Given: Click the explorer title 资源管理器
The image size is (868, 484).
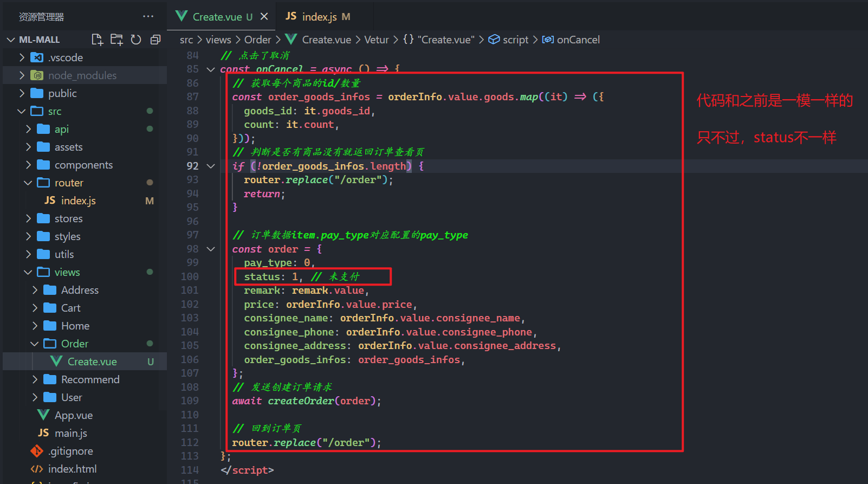Looking at the screenshot, I should coord(42,17).
